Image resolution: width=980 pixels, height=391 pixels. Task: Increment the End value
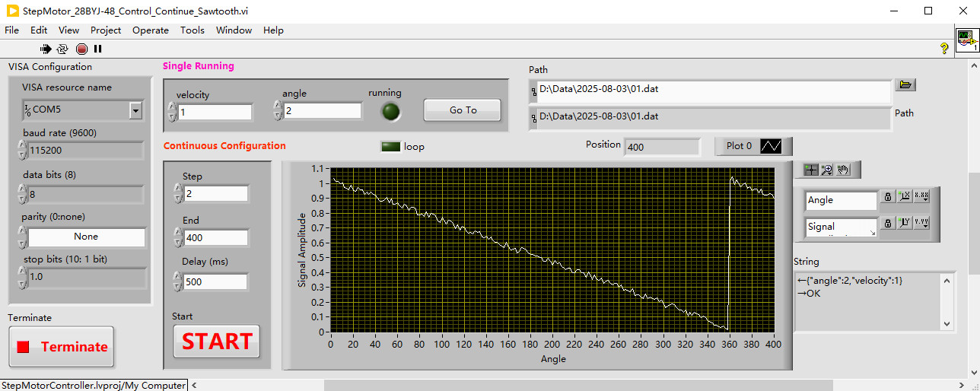pos(177,234)
